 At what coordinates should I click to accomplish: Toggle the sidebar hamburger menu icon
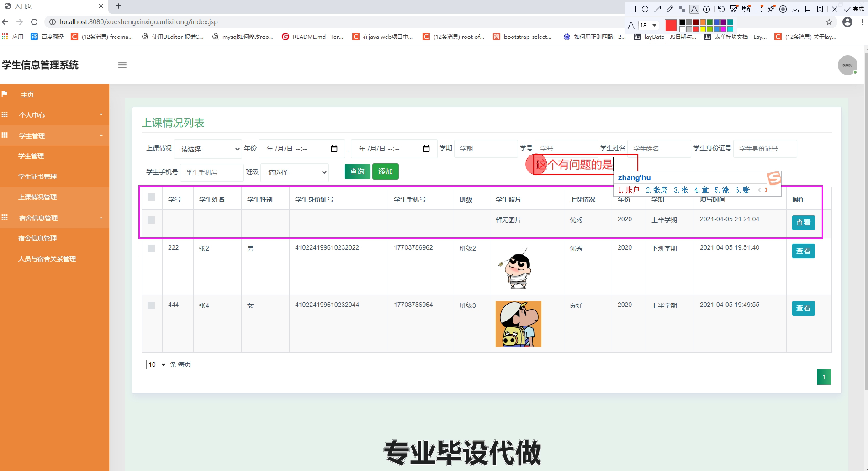tap(122, 65)
